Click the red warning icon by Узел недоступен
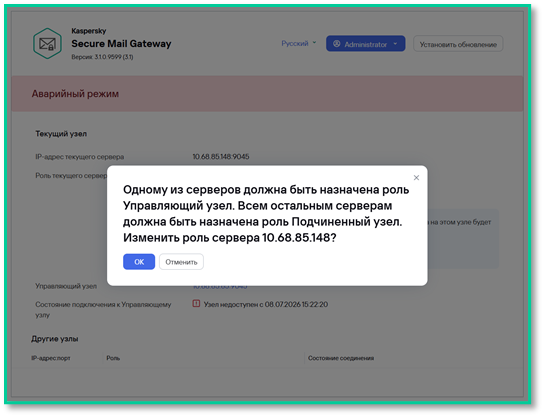Image resolution: width=544 pixels, height=417 pixels. point(196,304)
